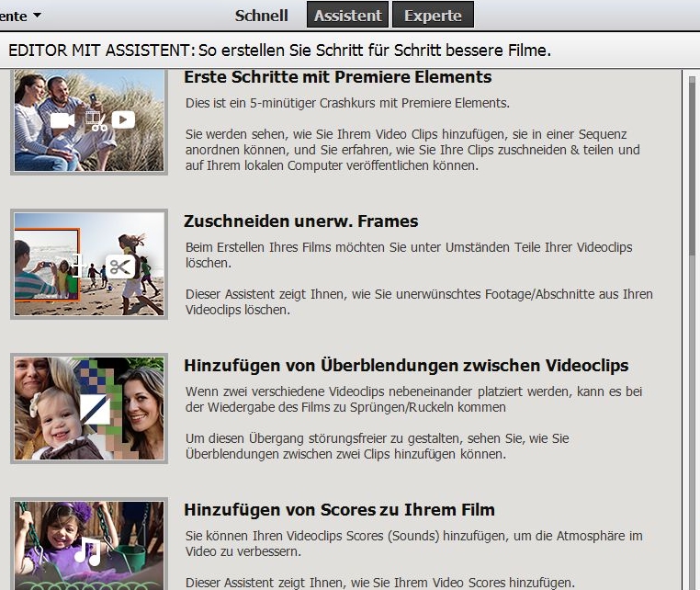Image resolution: width=700 pixels, height=590 pixels.
Task: Open the Experte mode tab
Action: (433, 16)
